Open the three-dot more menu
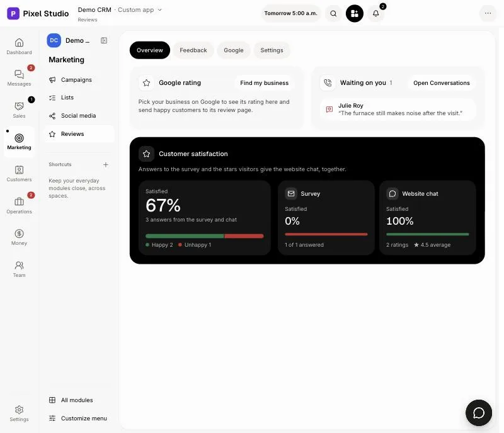This screenshot has width=504, height=433. point(488,13)
